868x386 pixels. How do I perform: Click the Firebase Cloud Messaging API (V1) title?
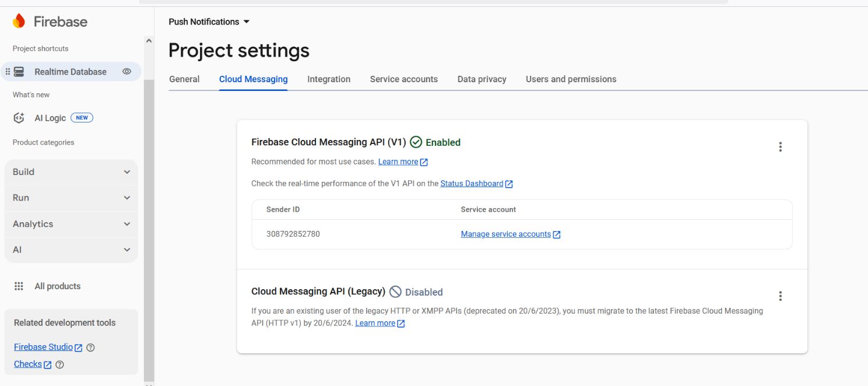[329, 142]
